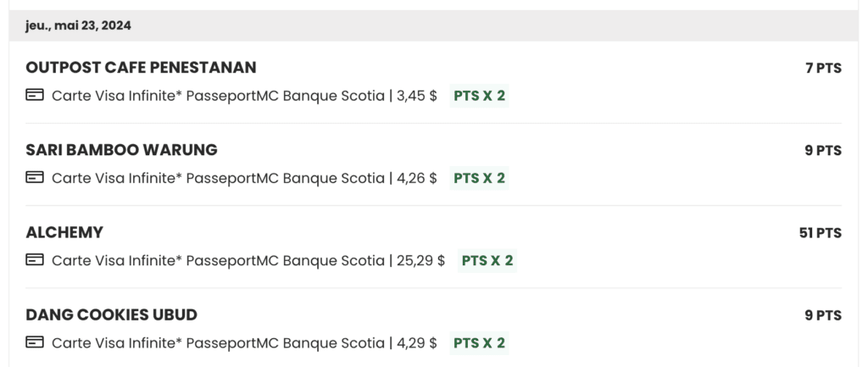
Task: Click the credit card icon under Sari Bamboo Warung
Action: [x=35, y=178]
